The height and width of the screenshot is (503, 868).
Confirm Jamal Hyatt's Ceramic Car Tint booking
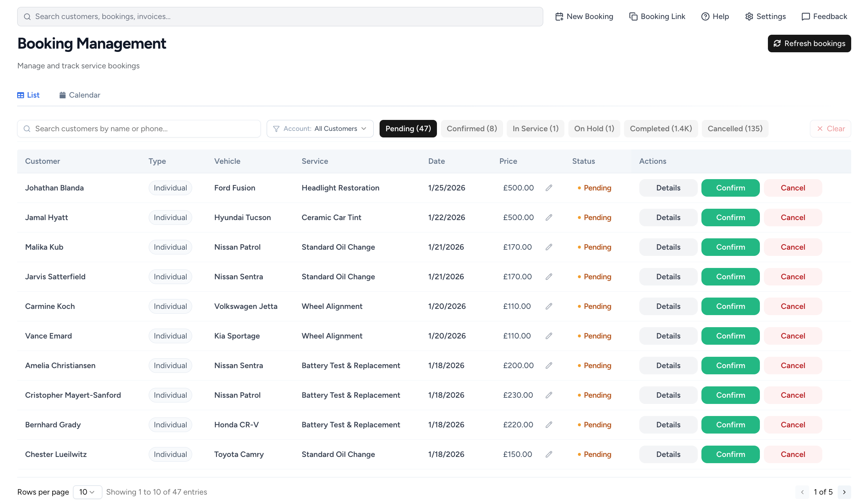pos(730,218)
